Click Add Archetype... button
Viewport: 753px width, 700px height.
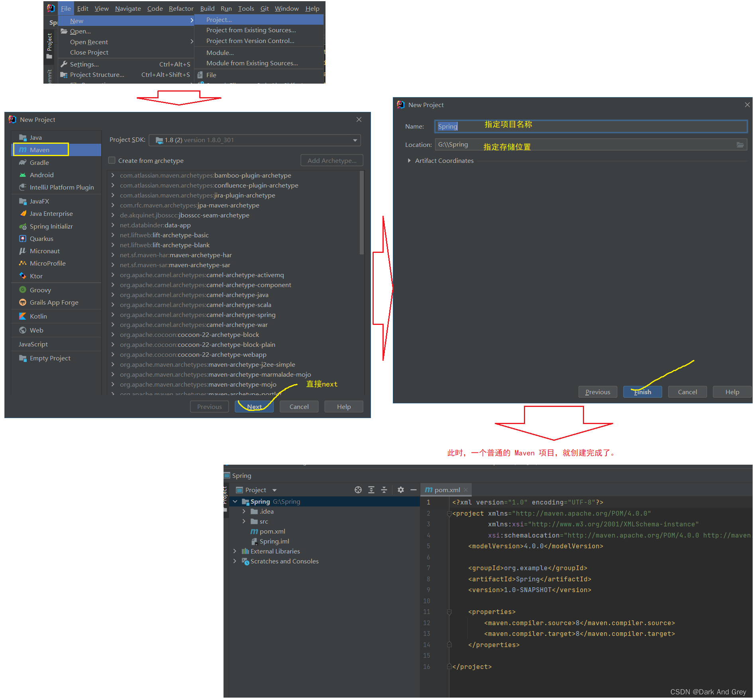click(x=332, y=160)
